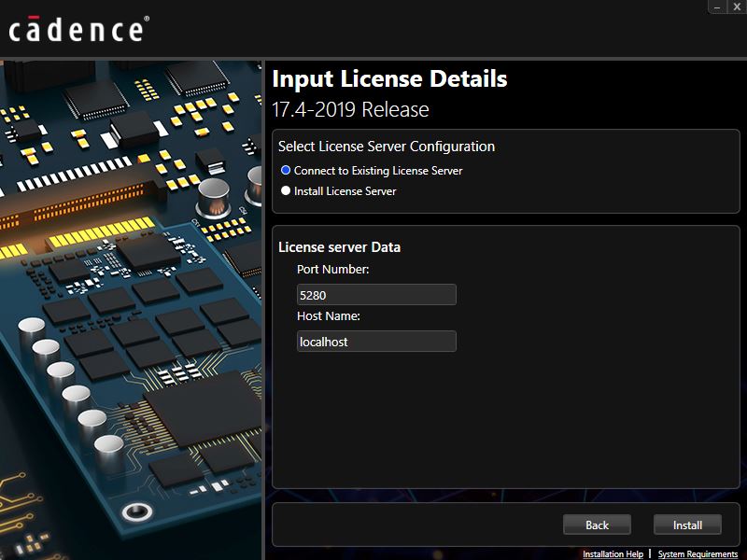
Task: Click the Host Name label
Action: click(x=329, y=315)
